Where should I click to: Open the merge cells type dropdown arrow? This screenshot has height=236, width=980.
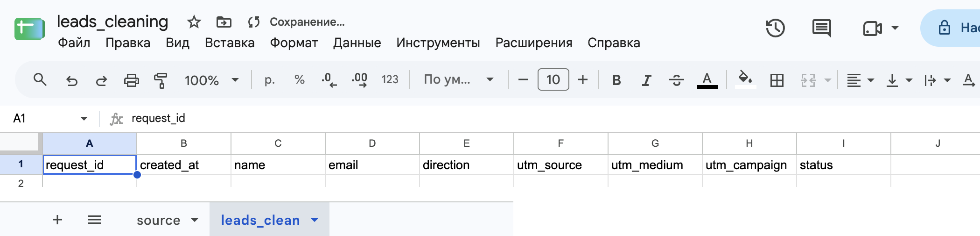pyautogui.click(x=828, y=80)
